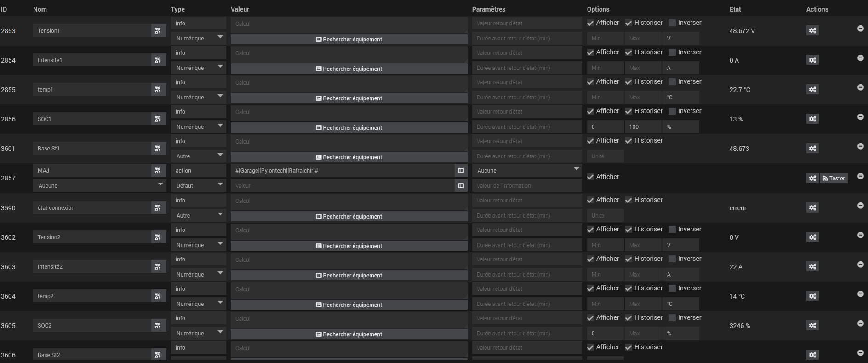Open the configuration gears for SOC1 command

(812, 119)
